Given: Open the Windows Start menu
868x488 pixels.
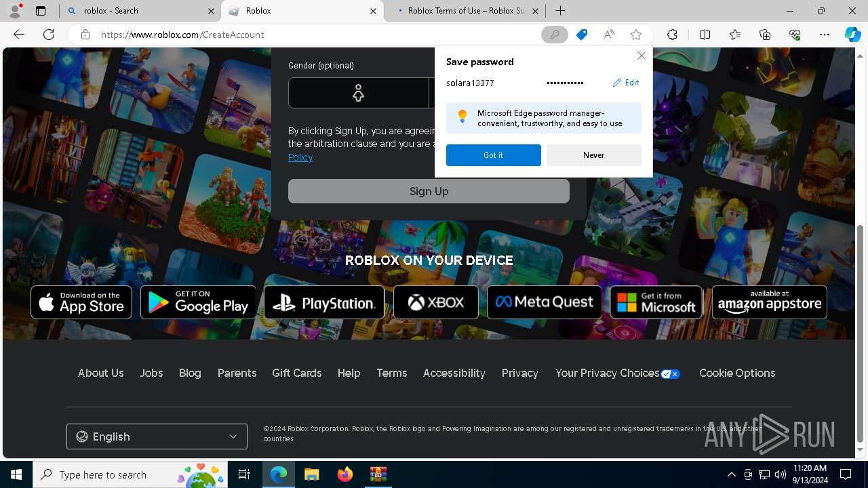Looking at the screenshot, I should pos(16,474).
